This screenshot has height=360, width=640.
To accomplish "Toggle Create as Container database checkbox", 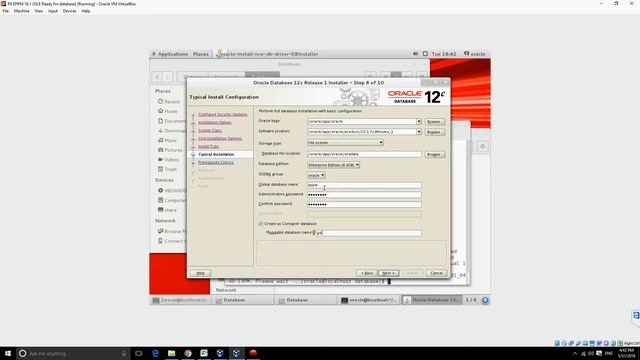I will pyautogui.click(x=261, y=224).
